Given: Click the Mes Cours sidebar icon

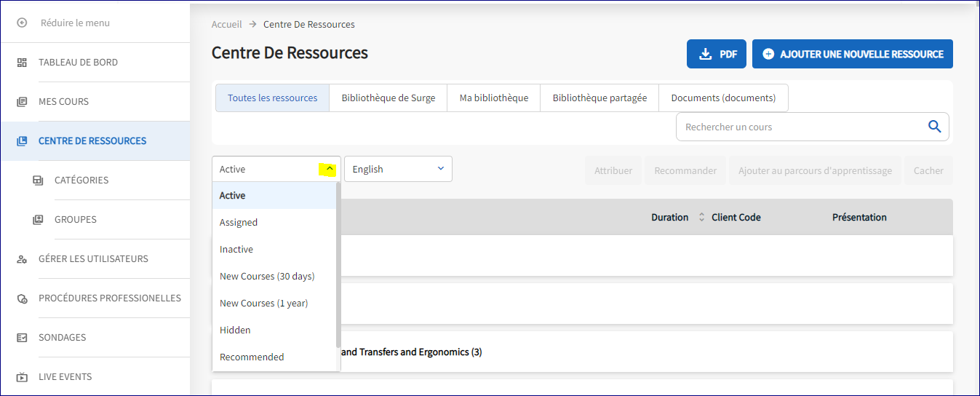Looking at the screenshot, I should [22, 102].
